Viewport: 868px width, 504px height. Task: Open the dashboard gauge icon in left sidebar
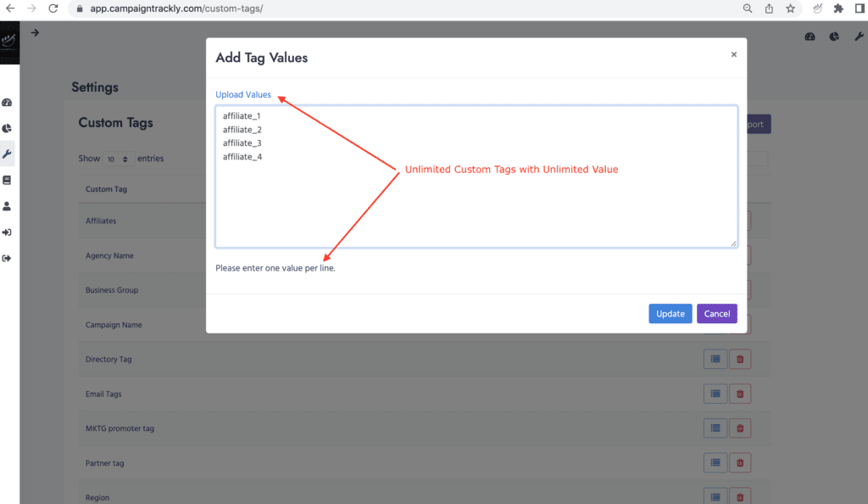(8, 103)
